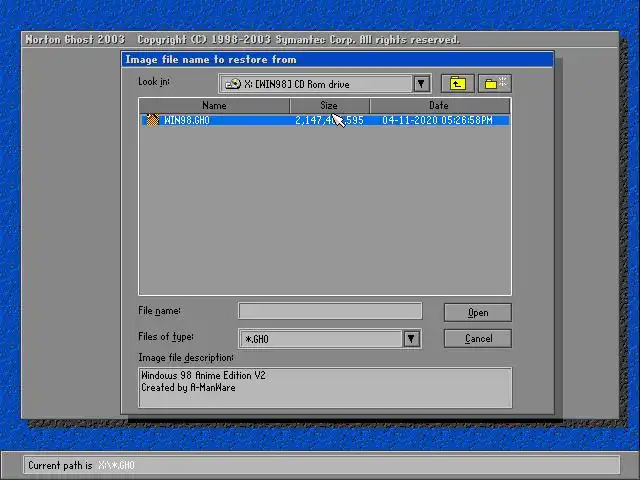Click the dialog title Image file name to restore from
Image resolution: width=640 pixels, height=480 pixels.
pyautogui.click(x=211, y=60)
